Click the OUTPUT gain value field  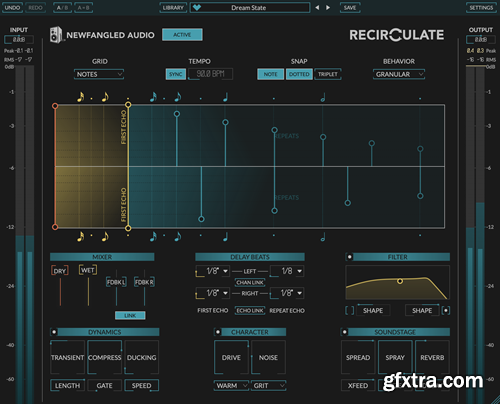click(x=481, y=40)
